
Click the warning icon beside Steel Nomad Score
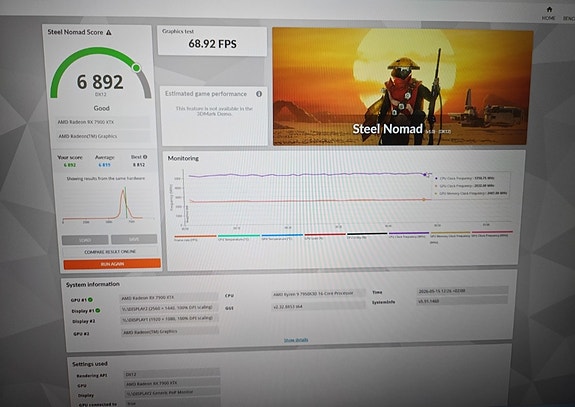pos(109,33)
